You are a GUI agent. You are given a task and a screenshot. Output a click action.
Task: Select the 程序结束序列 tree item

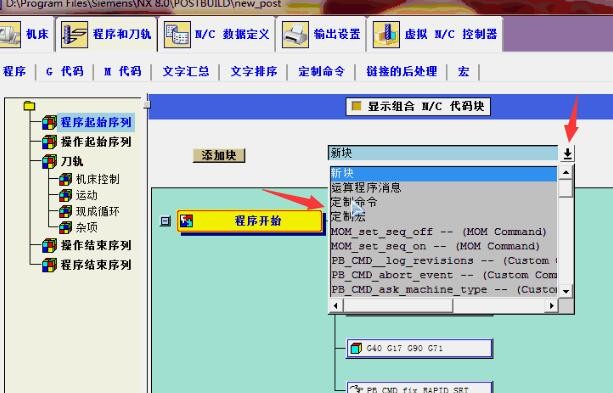[96, 265]
